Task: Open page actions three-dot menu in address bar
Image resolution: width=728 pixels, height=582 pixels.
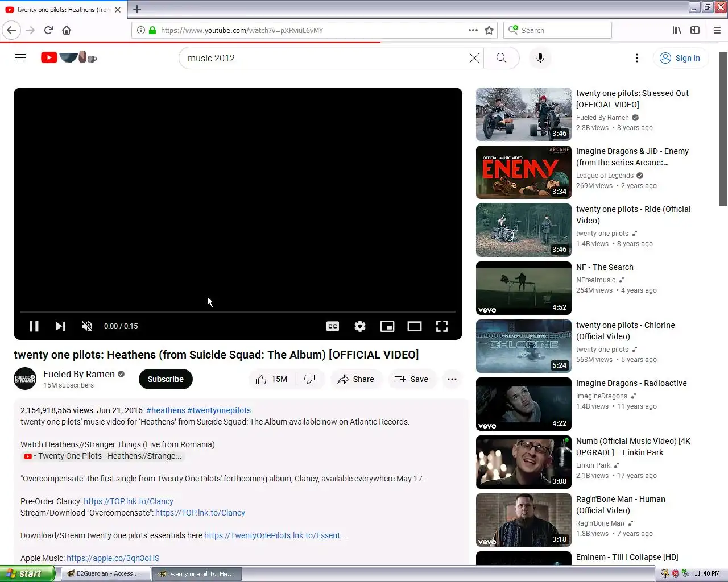Action: pyautogui.click(x=473, y=30)
